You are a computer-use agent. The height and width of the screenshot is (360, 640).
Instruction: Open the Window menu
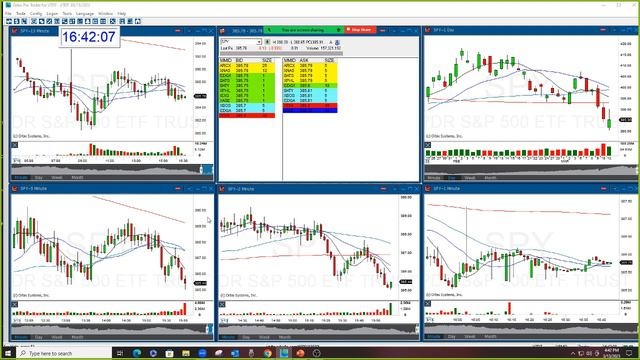click(x=105, y=13)
